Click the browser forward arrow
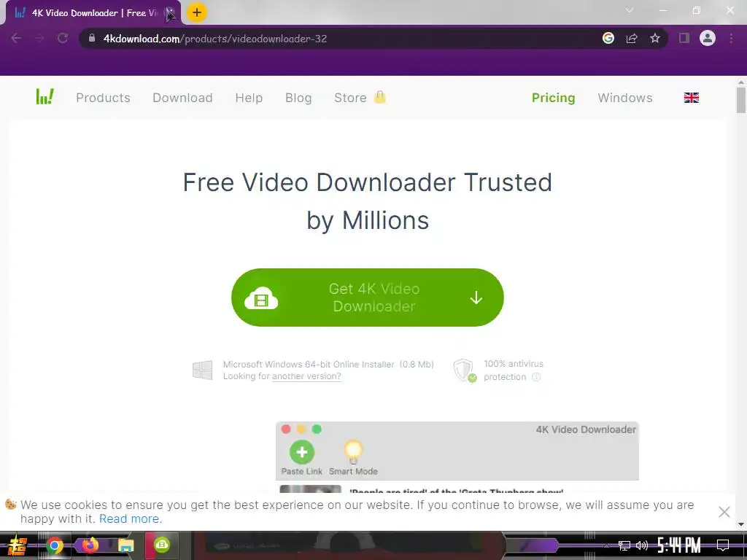 tap(39, 38)
